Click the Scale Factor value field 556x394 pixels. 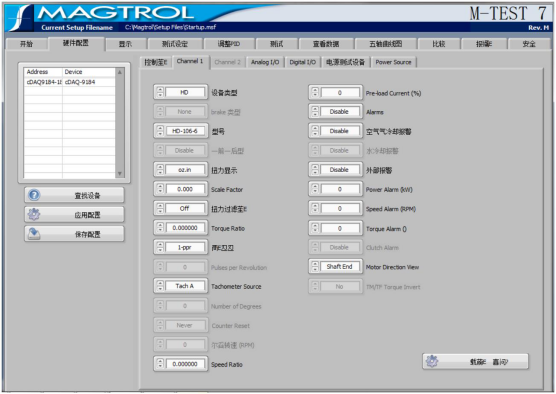(x=185, y=189)
